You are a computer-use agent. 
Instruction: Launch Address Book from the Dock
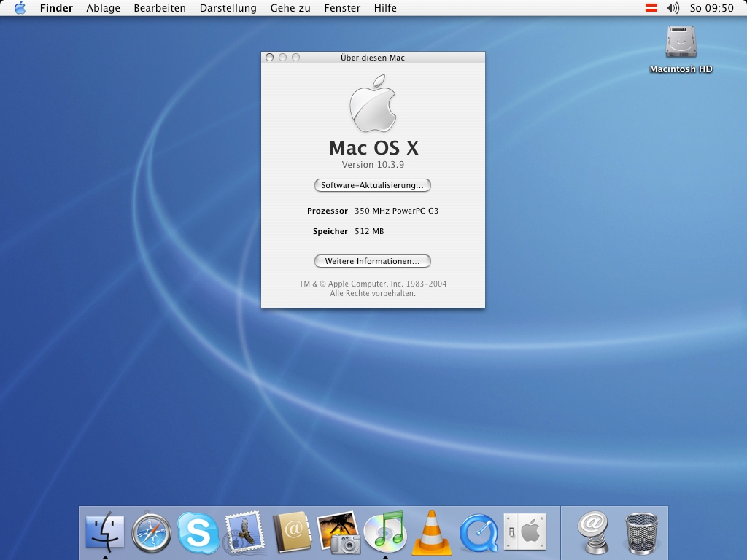pyautogui.click(x=292, y=532)
